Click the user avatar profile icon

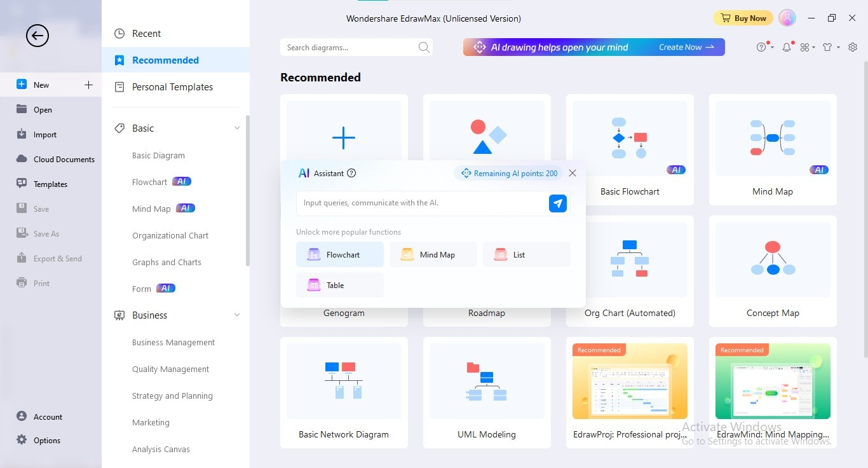[x=787, y=18]
